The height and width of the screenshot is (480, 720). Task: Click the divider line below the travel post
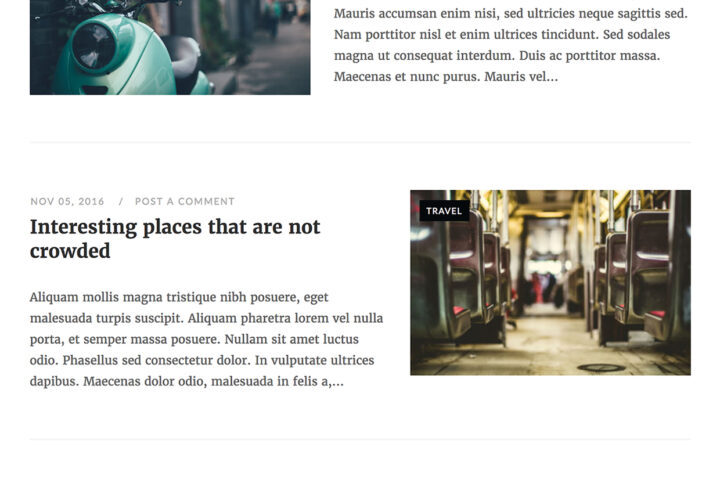point(360,440)
